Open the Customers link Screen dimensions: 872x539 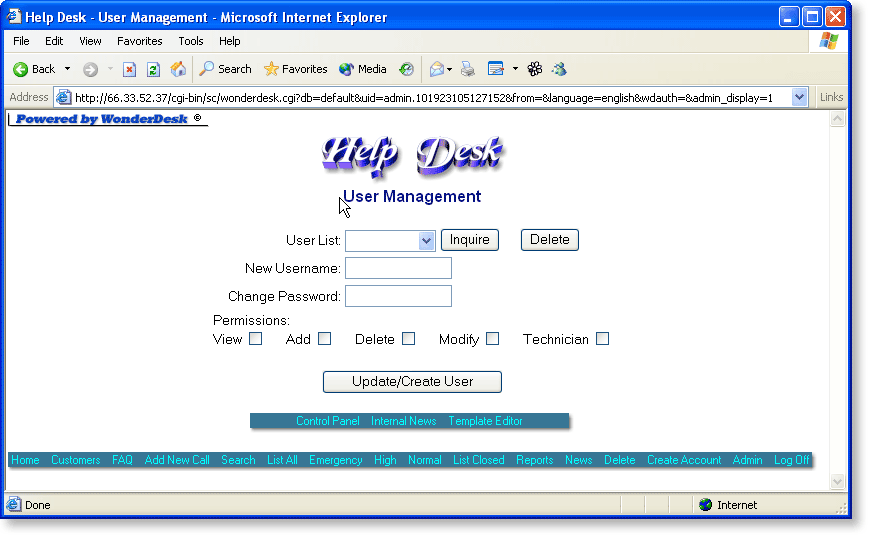click(x=76, y=460)
